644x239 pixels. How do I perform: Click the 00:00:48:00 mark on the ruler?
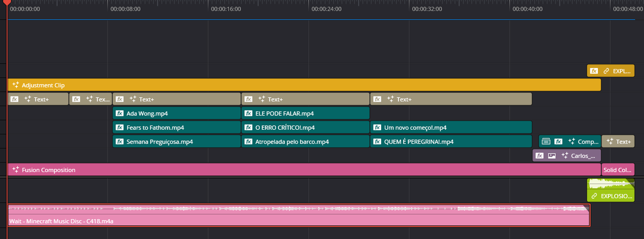(628, 9)
